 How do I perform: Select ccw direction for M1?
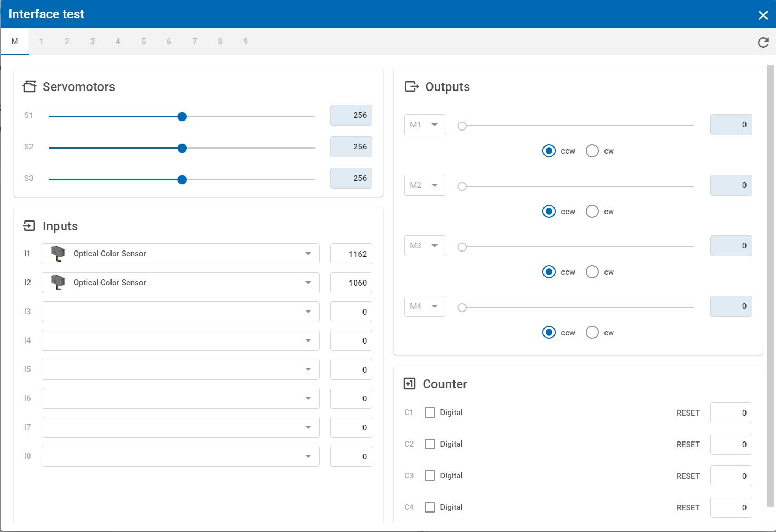[x=549, y=151]
